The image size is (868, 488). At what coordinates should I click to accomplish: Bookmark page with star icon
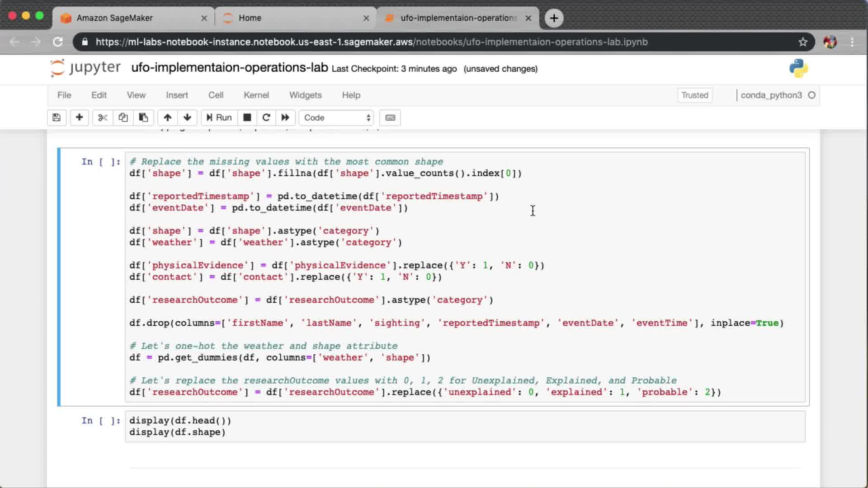(802, 42)
